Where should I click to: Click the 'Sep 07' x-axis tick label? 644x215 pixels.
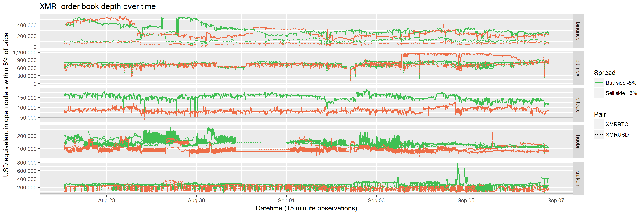click(x=556, y=201)
